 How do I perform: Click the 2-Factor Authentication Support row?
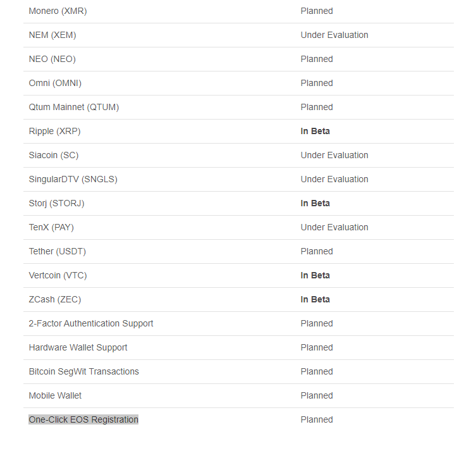pos(238,323)
